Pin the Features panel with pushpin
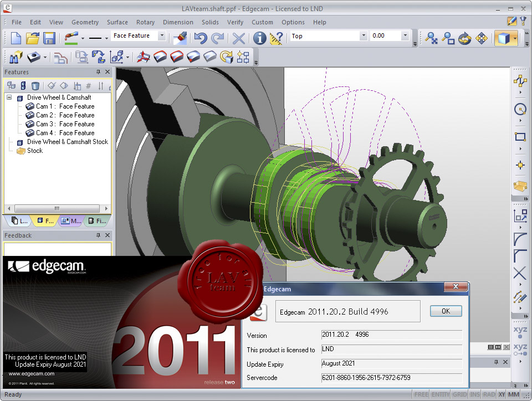This screenshot has width=532, height=401. click(x=99, y=72)
